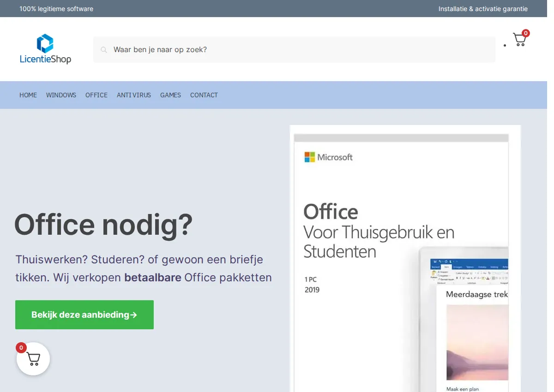Open the header shopping cart icon
Viewport: 554px width, 392px height.
point(520,39)
